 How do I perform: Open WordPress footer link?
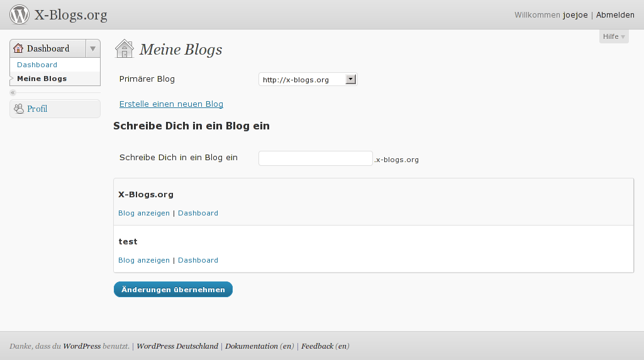point(82,346)
